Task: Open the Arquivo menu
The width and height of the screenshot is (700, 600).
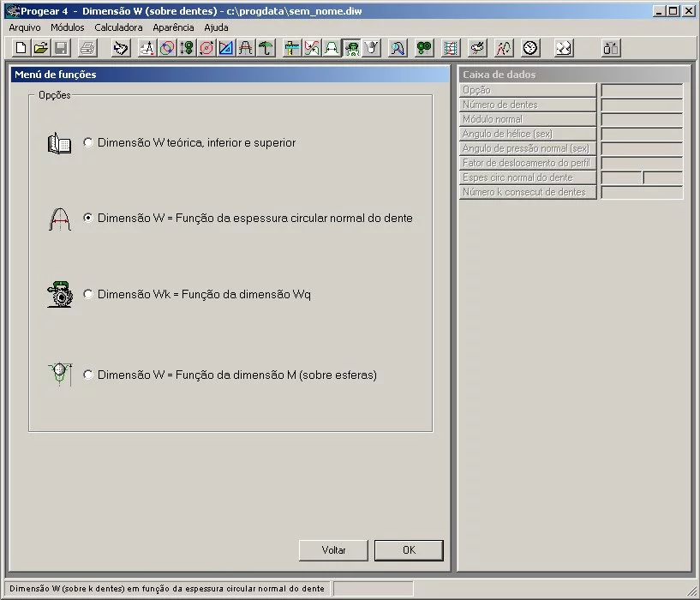Action: pos(25,27)
